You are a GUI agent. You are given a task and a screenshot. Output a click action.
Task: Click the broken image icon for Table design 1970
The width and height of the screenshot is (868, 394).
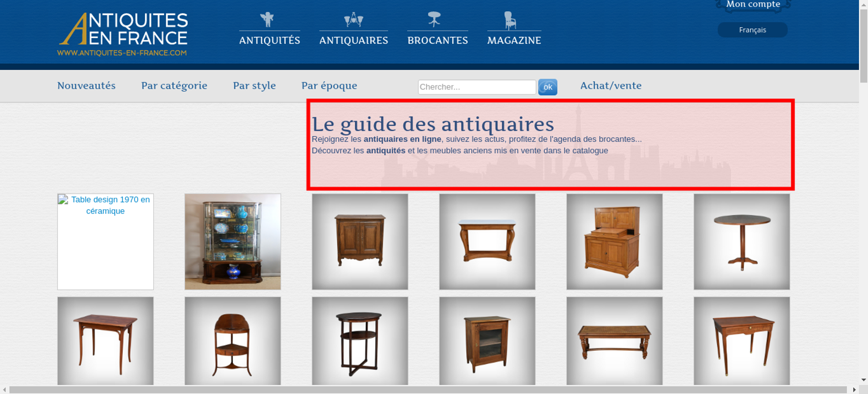click(x=63, y=200)
